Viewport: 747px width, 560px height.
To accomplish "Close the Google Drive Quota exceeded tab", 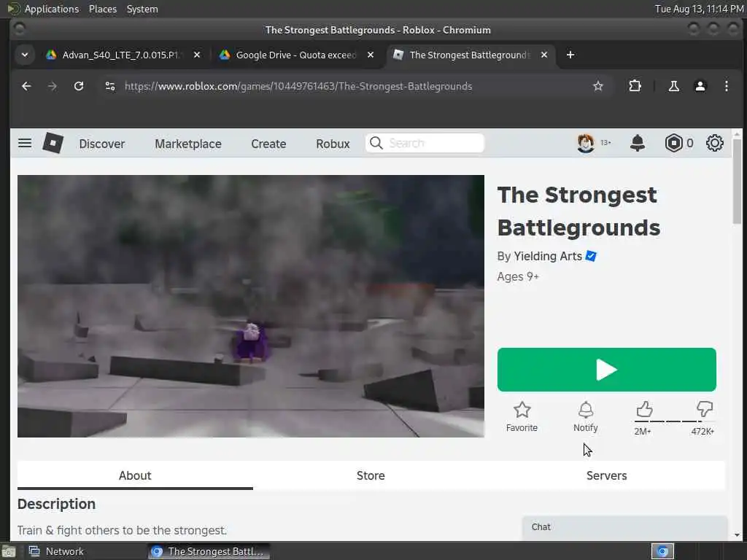I will [370, 55].
